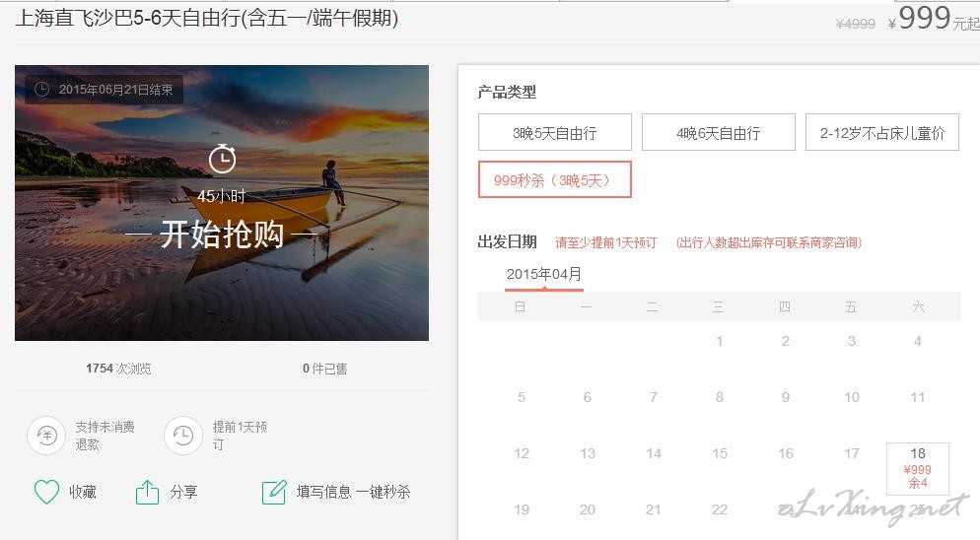
Task: Click the 分享 share icon
Action: coord(147,492)
